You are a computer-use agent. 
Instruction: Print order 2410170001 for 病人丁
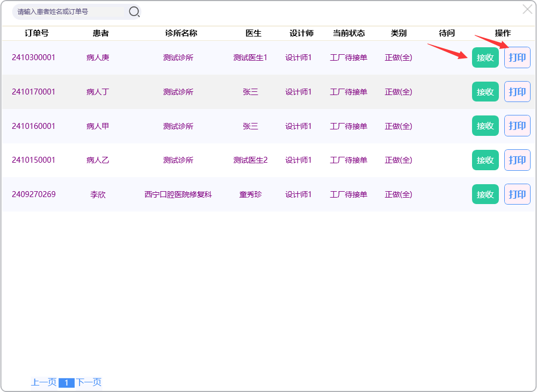click(517, 92)
